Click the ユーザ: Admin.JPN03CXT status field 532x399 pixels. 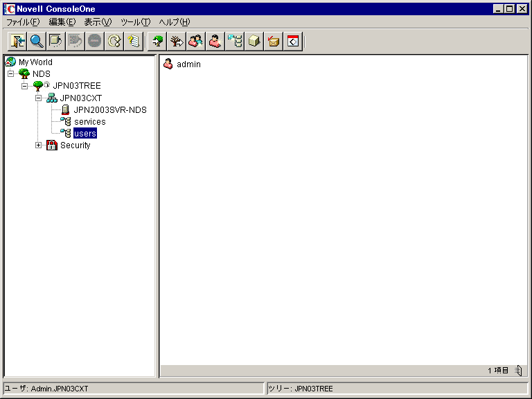pos(133,389)
